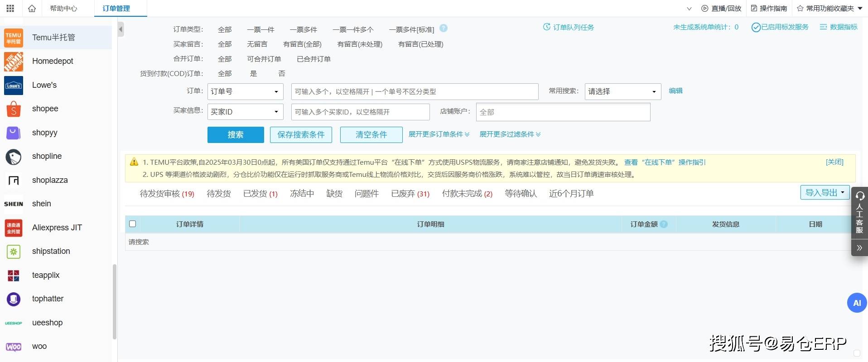Choose 可合并订单 merge filter option

[264, 59]
